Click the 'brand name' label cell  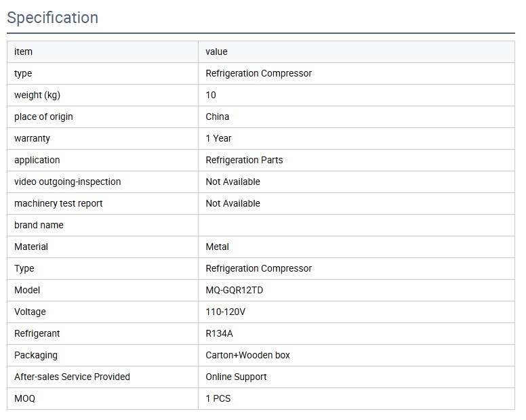(x=39, y=226)
